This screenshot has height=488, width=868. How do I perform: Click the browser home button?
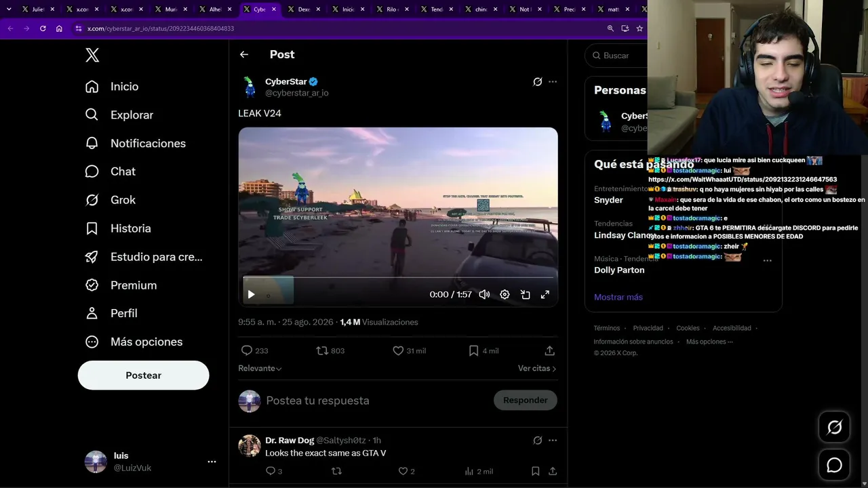click(59, 28)
